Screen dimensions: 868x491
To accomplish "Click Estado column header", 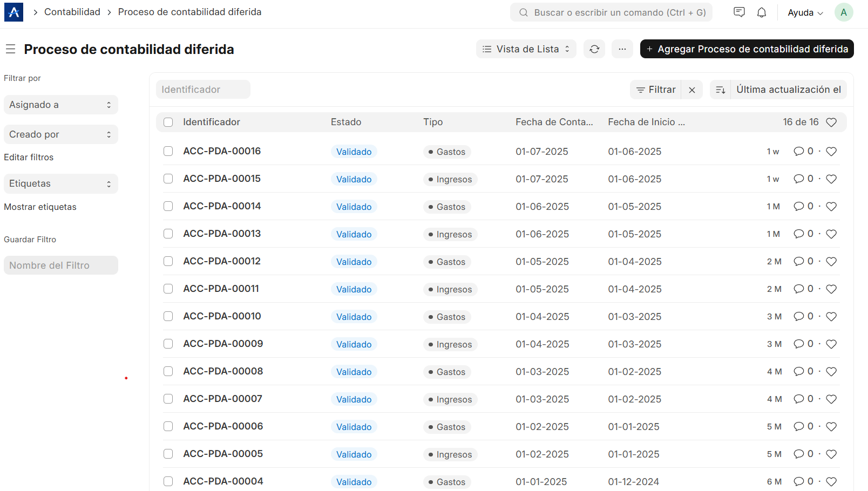I will [x=346, y=122].
